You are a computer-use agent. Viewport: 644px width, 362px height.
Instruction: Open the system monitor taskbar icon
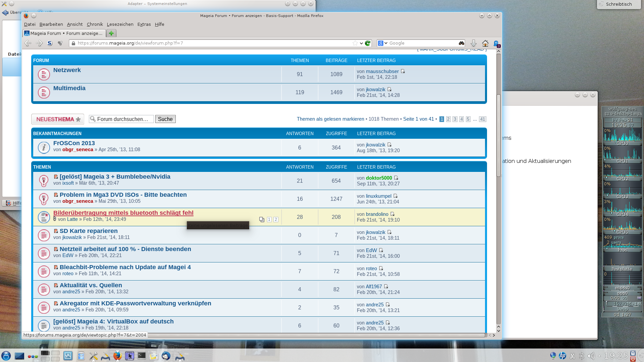[x=68, y=356]
